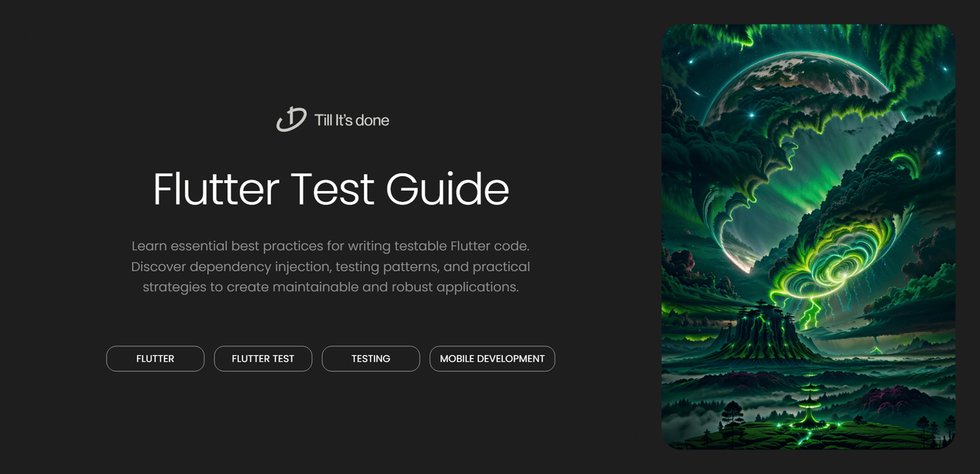Click the Till It's done logo icon
The width and height of the screenshot is (980, 474).
pyautogui.click(x=291, y=120)
